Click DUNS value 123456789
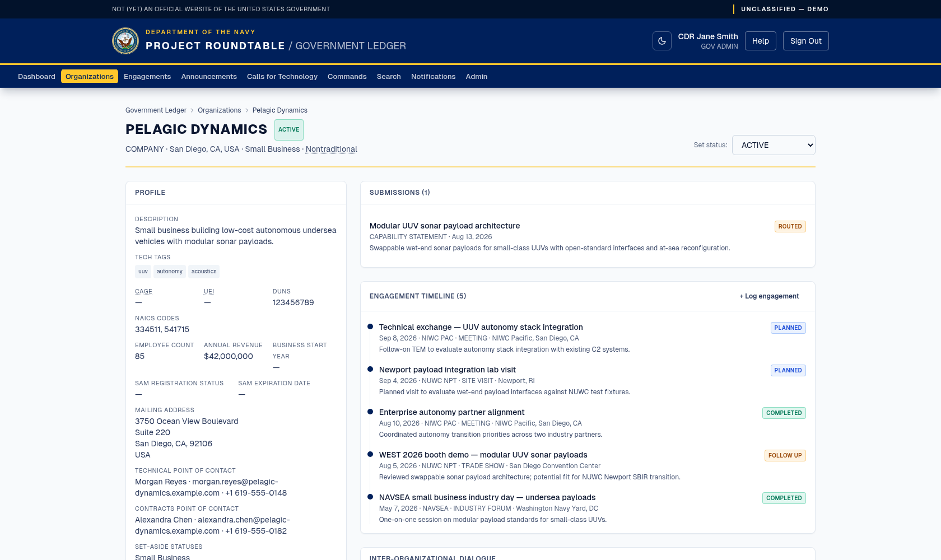The width and height of the screenshot is (941, 560). pos(293,302)
